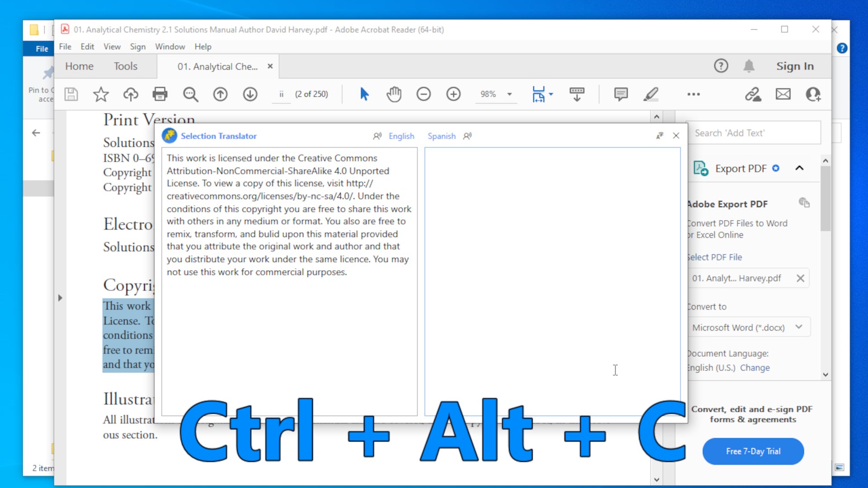Click the Change document language link
Screen dimensions: 868x488
tap(755, 368)
